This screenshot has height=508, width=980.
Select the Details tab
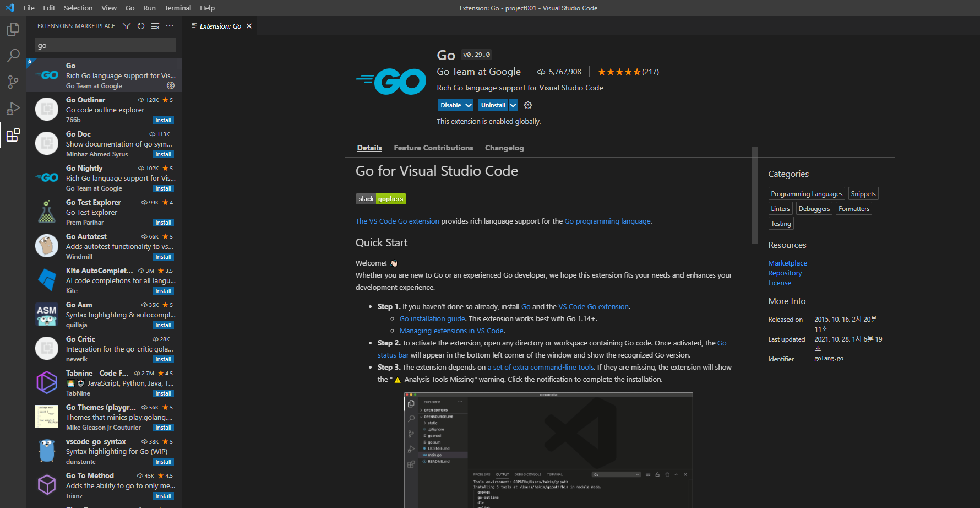click(x=369, y=148)
